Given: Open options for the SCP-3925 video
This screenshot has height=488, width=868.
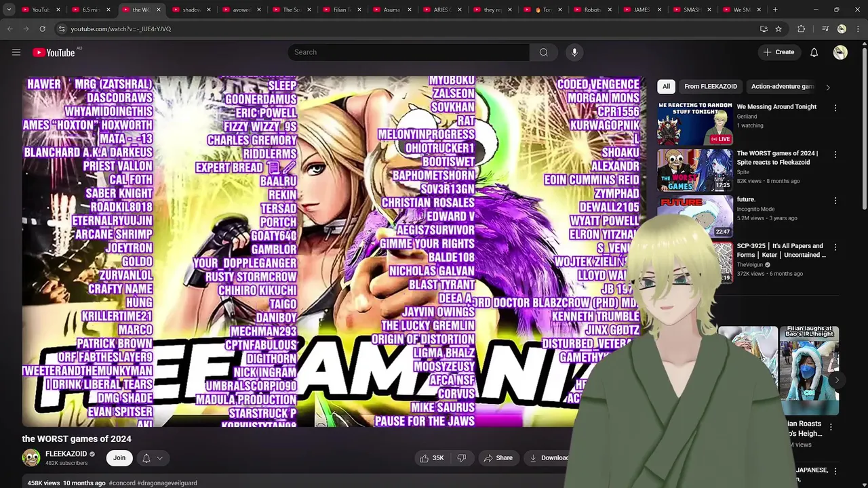Looking at the screenshot, I should 835,247.
